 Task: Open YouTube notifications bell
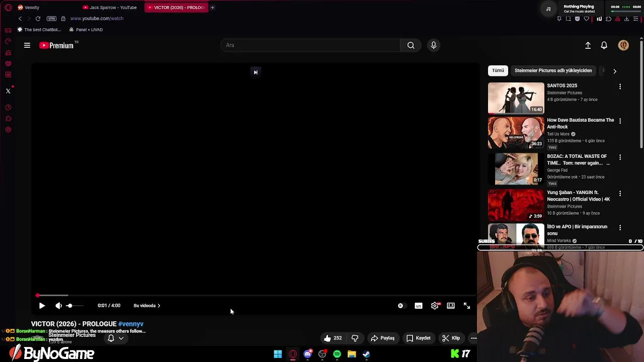tap(604, 45)
